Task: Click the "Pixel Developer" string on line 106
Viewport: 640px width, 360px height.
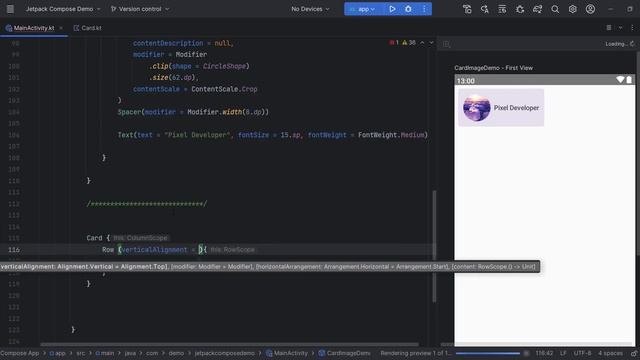Action: pos(197,135)
